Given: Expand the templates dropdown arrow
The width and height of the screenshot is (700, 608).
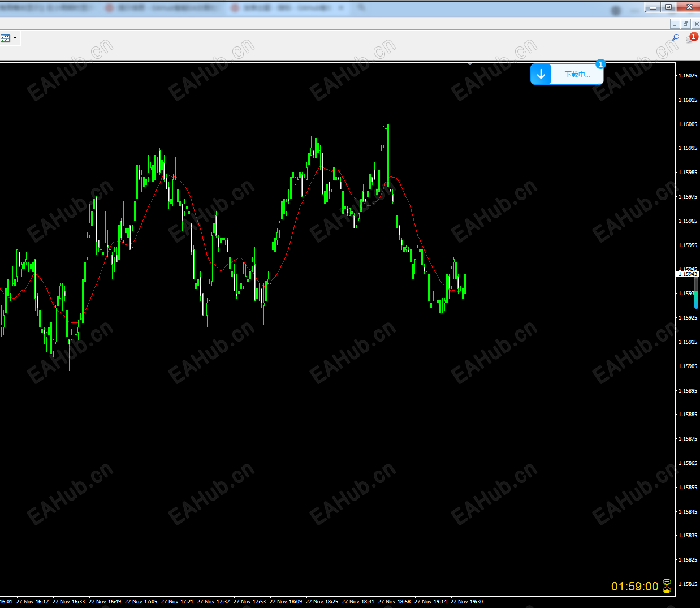Looking at the screenshot, I should click(15, 38).
